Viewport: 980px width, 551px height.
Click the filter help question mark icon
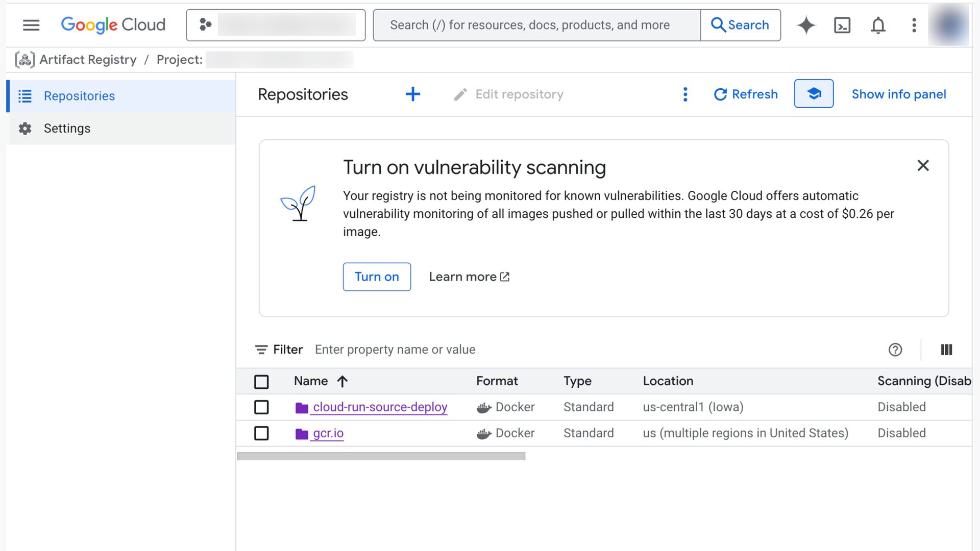coord(895,349)
